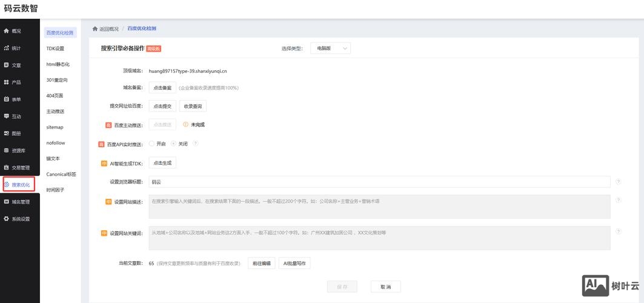Click the 统计 chart icon
The image size is (644, 303).
tap(6, 48)
